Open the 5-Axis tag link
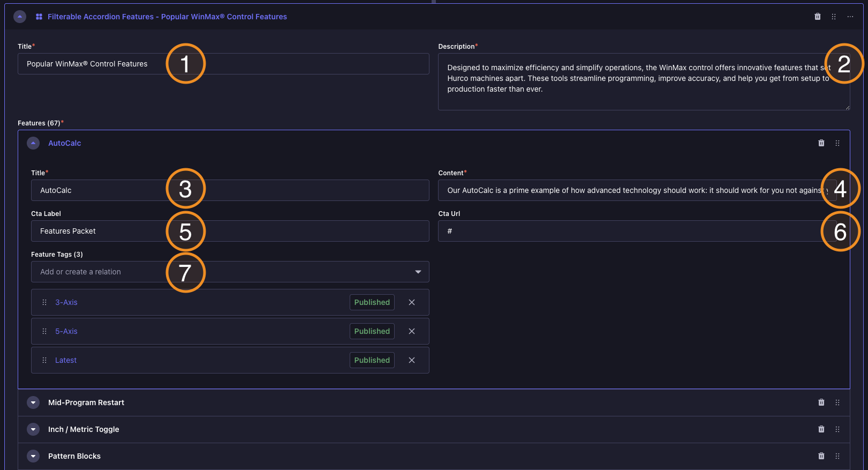 [66, 331]
